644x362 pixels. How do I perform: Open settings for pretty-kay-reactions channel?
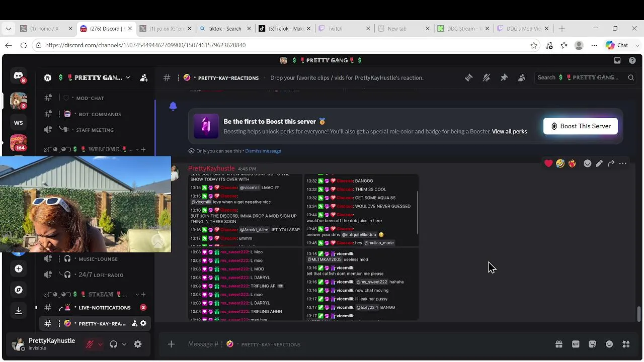(x=143, y=323)
